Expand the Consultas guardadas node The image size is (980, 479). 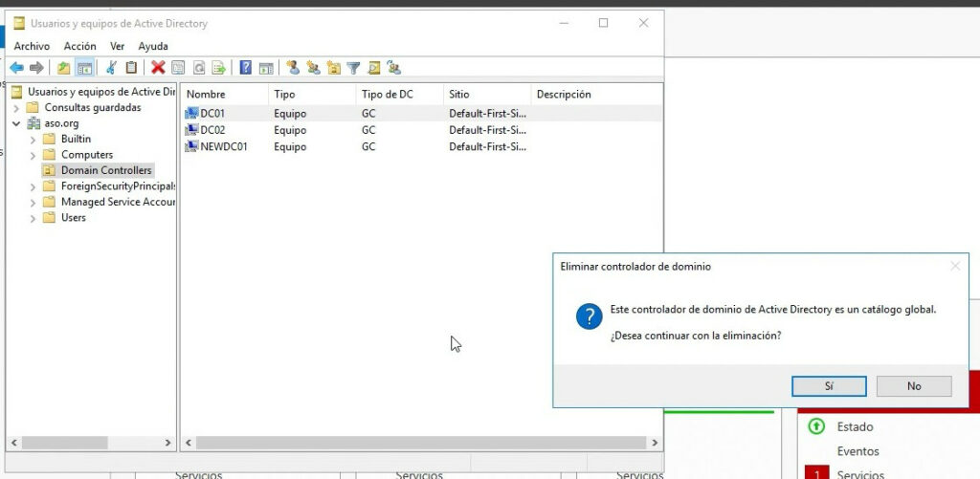click(x=16, y=108)
